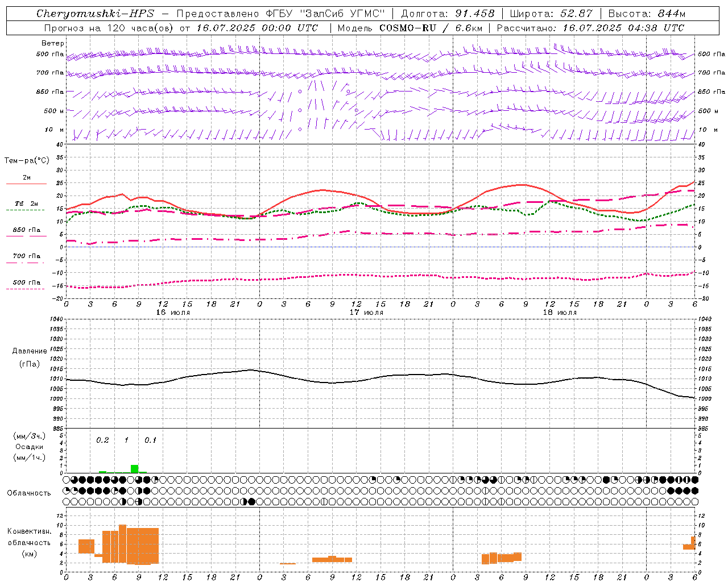Click the "Долгота: 91.458" value
This screenshot has height=582, width=728.
[448, 14]
